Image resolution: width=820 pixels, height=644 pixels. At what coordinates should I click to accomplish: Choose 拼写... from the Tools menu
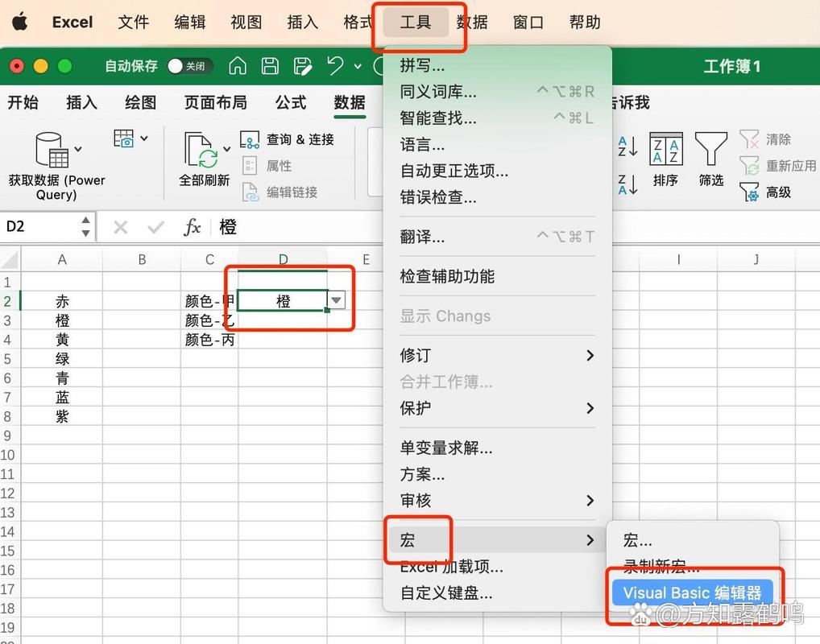[497, 65]
